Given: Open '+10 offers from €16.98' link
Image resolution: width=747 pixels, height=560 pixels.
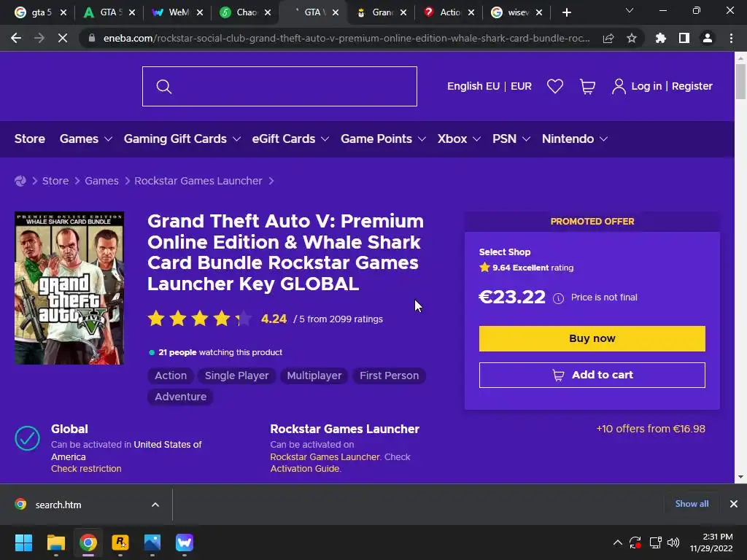Looking at the screenshot, I should pyautogui.click(x=651, y=429).
